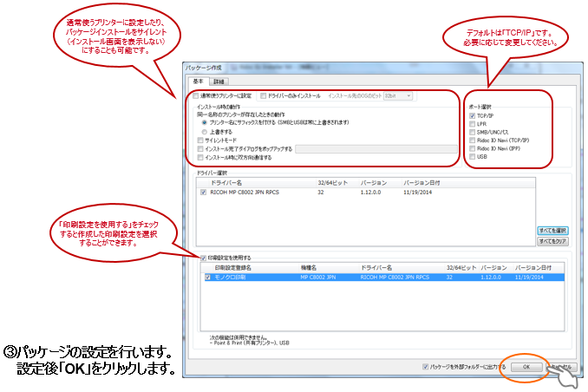Enable サイレントモード checkbox
Image resolution: width=588 pixels, height=392 pixels.
pos(201,140)
